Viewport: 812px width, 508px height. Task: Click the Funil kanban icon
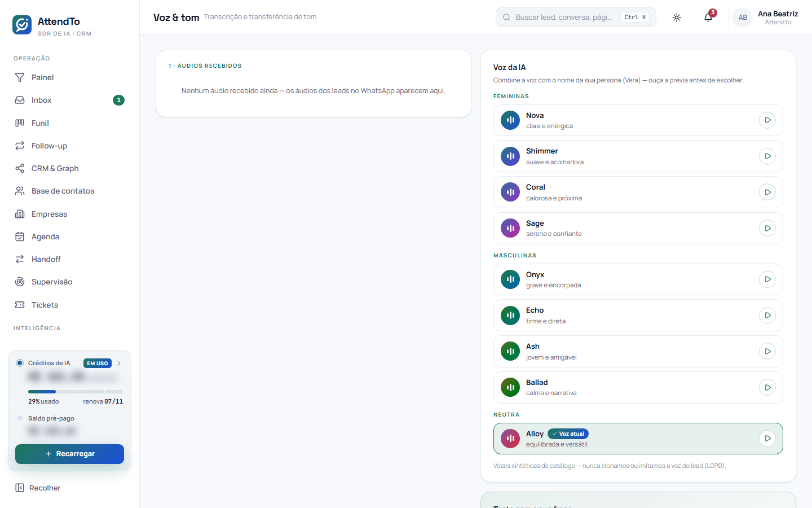point(20,123)
